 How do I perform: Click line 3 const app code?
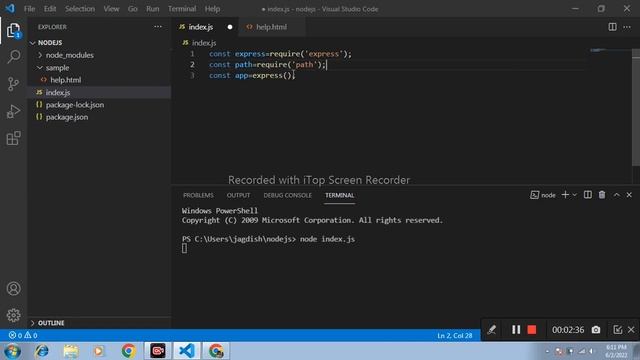point(252,76)
